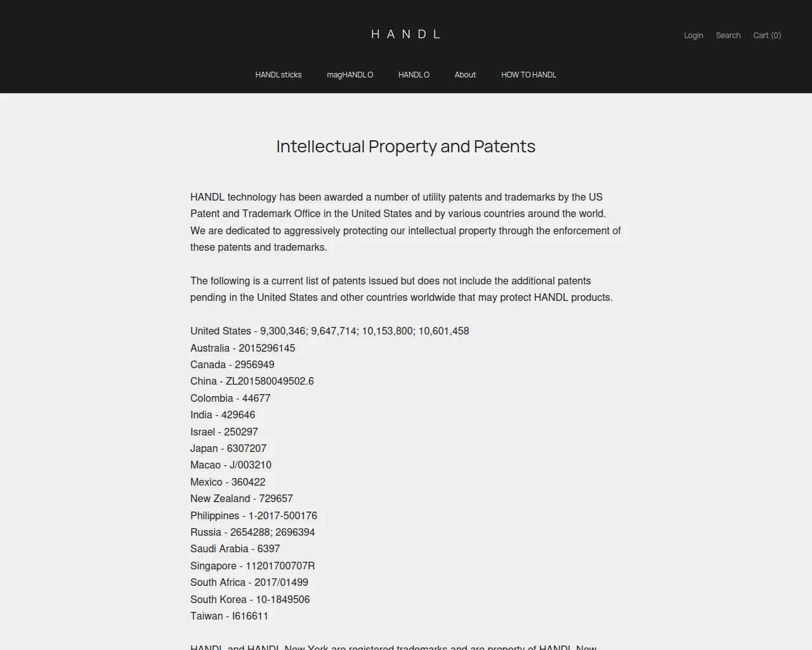Select the Australia patent entry
This screenshot has height=650, width=812.
click(x=242, y=348)
